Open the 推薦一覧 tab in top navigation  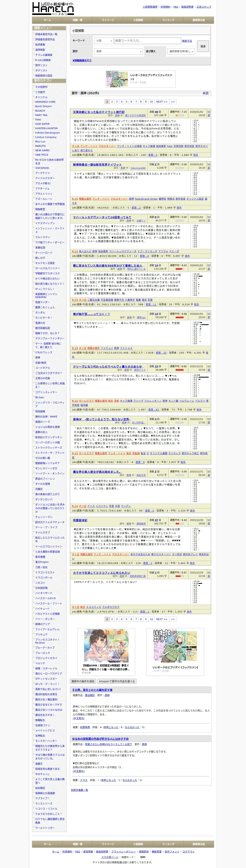click(78, 20)
